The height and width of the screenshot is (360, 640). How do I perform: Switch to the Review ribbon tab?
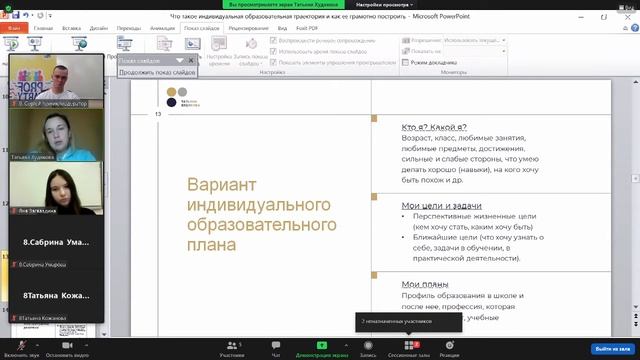tap(248, 28)
